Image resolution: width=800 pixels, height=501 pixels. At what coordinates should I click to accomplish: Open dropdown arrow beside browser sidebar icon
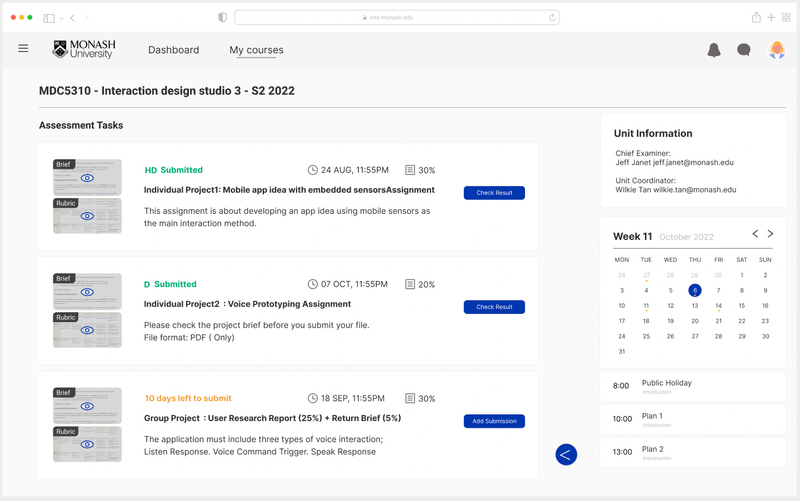coord(61,18)
